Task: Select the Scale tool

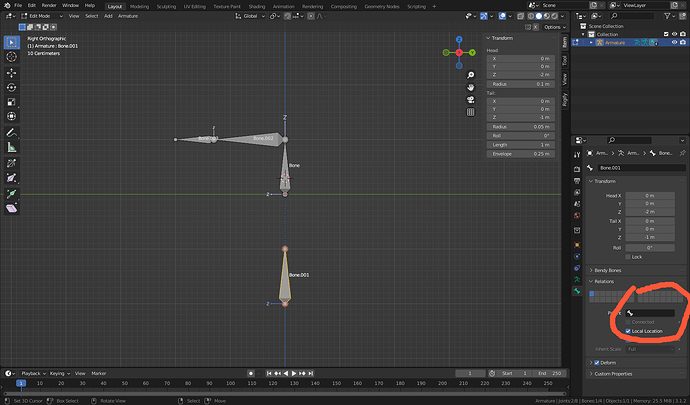Action: [11, 102]
